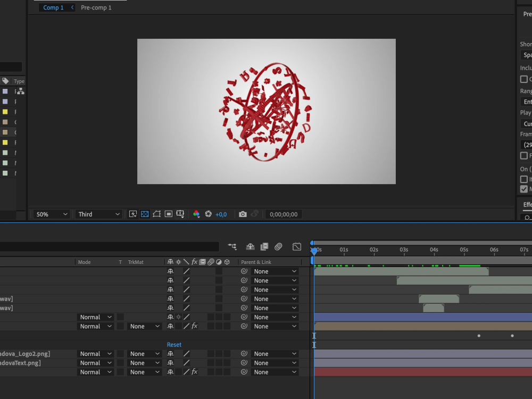
Task: Open the Composition Mini-Flowchart
Action: (x=232, y=247)
